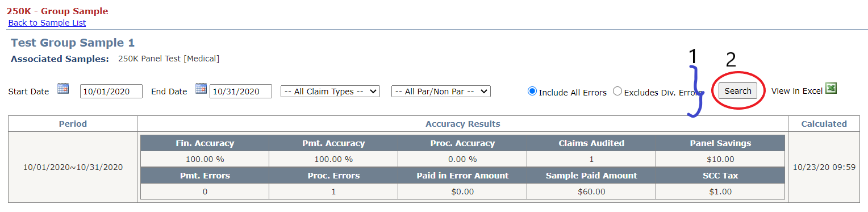Expand the All Par/Non Par dropdown
Viewport: 868px width, 212px height.
[441, 92]
